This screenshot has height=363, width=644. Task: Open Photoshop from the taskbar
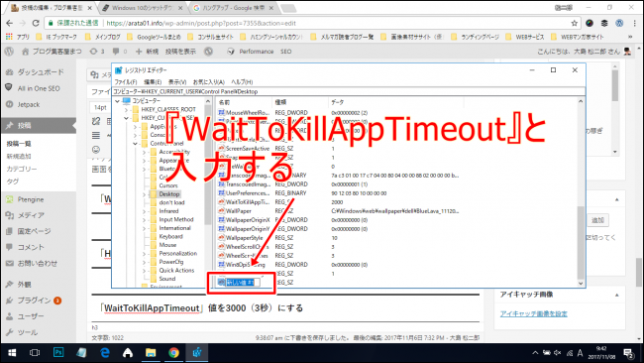click(x=58, y=353)
